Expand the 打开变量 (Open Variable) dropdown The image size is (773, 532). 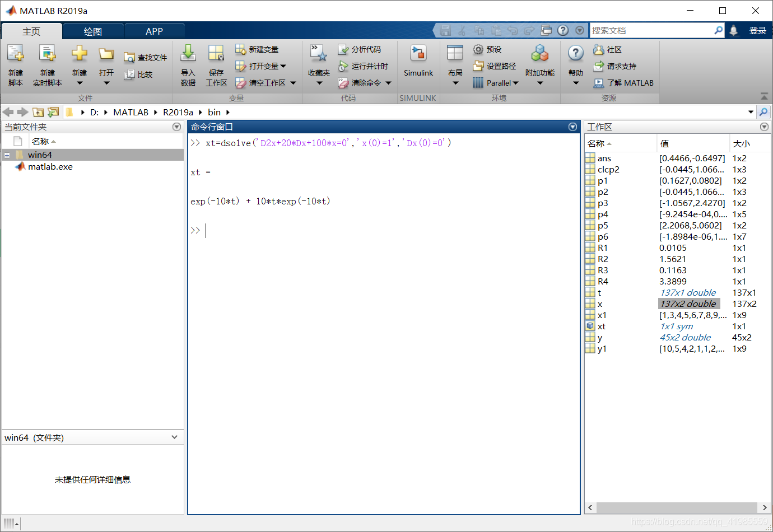click(x=283, y=66)
